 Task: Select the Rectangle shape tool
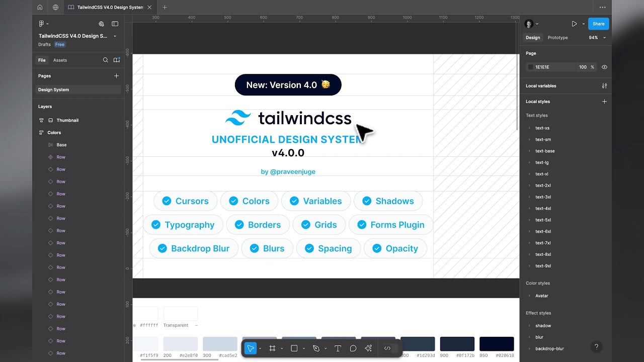coord(294,348)
